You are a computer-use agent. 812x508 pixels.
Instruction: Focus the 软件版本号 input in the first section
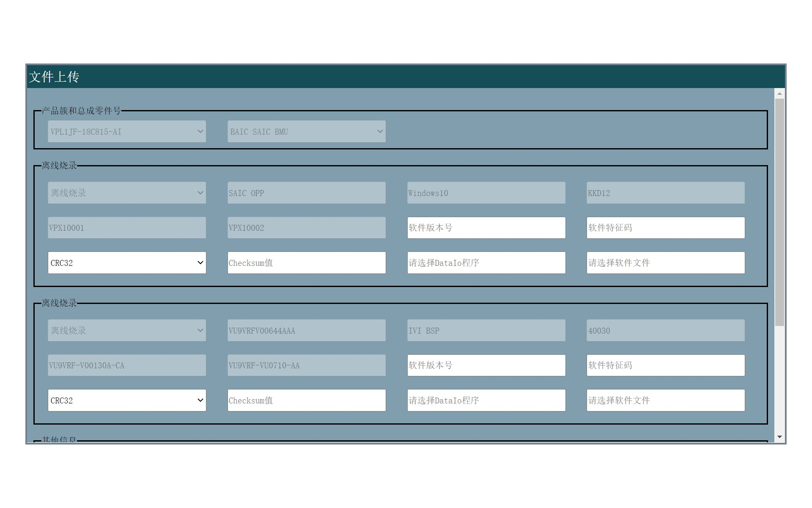(x=486, y=228)
